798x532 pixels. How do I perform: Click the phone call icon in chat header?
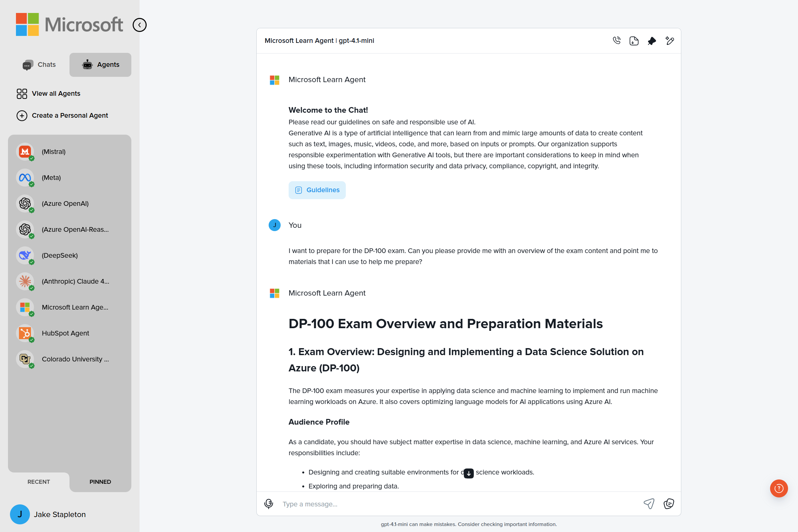(616, 41)
